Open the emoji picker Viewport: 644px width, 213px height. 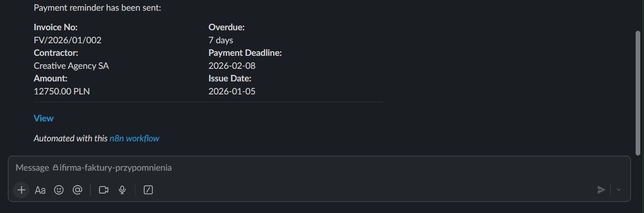coord(59,190)
